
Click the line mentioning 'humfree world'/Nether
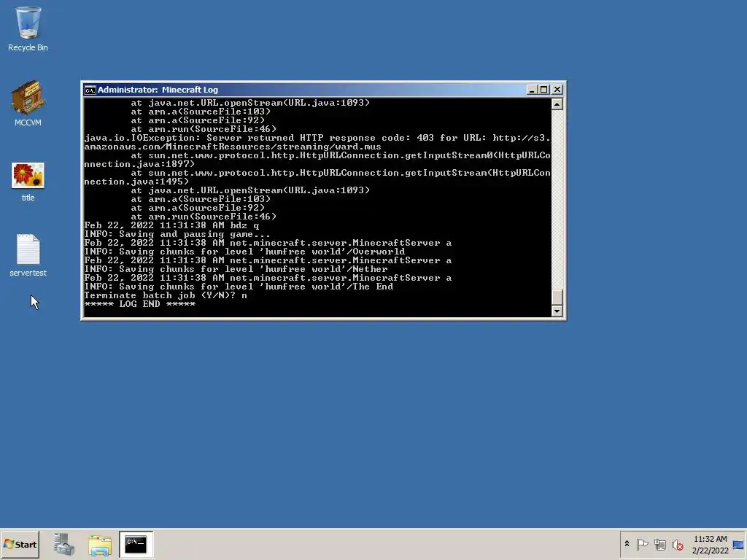click(x=236, y=269)
